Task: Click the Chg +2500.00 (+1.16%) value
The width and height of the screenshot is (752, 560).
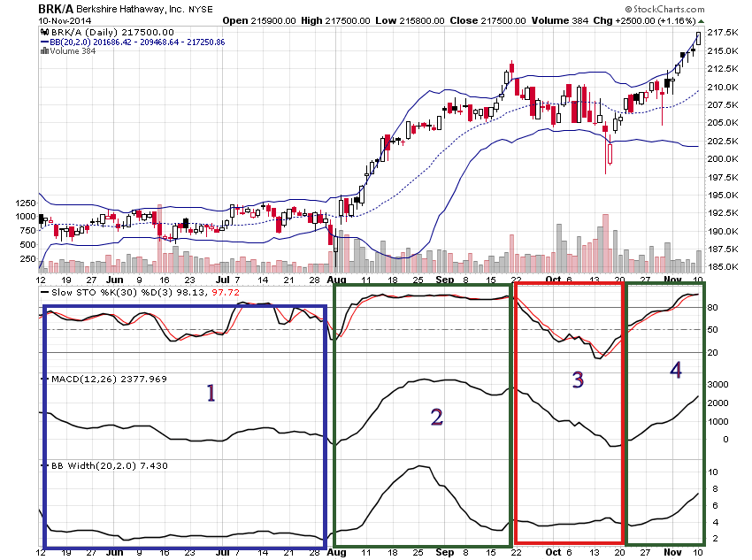Action: click(x=644, y=20)
